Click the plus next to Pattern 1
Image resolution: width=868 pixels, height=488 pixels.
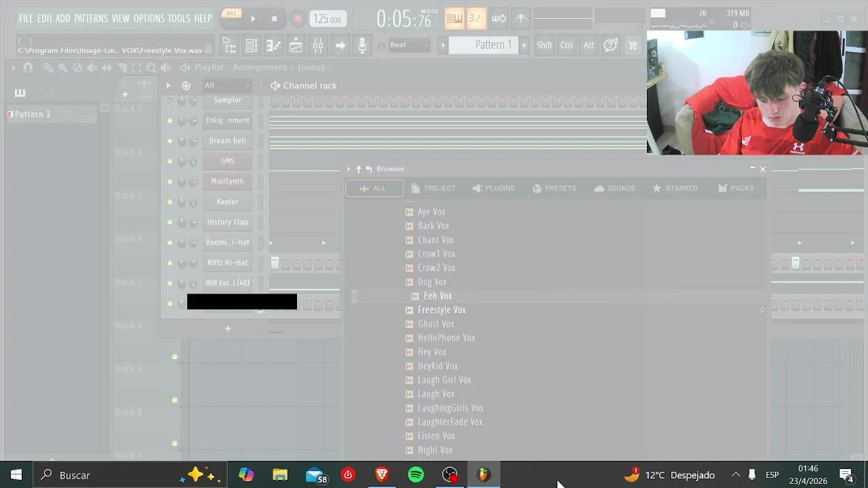[524, 45]
